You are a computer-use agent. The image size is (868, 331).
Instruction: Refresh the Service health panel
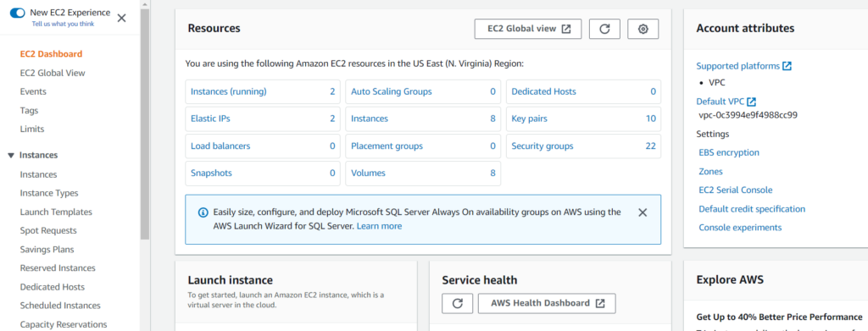tap(457, 303)
